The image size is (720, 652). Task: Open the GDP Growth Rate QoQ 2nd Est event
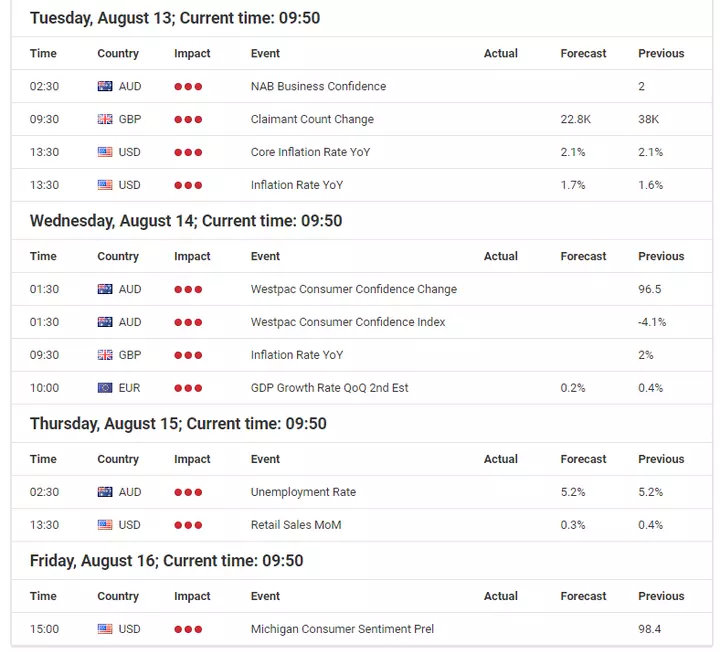click(x=329, y=388)
